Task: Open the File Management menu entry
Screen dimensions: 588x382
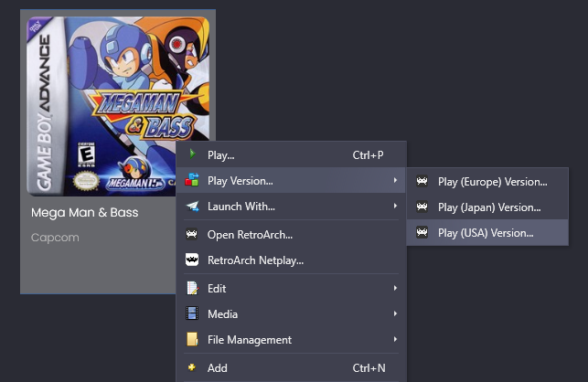Action: 291,339
